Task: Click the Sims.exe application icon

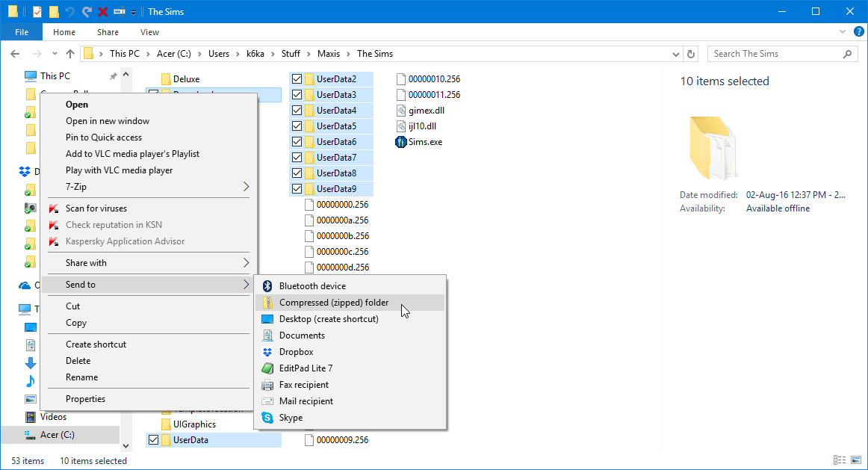Action: point(401,142)
